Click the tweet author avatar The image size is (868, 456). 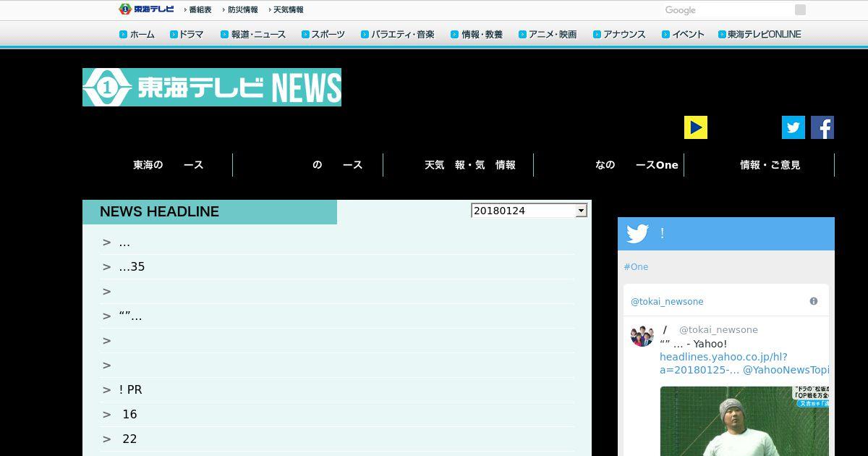642,336
